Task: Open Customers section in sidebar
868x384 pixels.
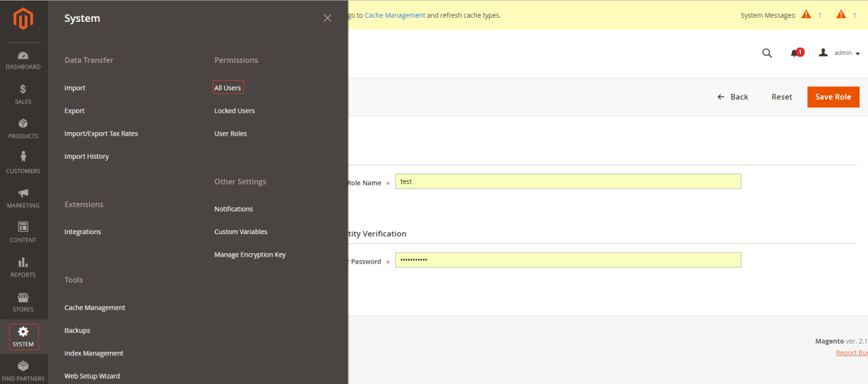Action: click(x=23, y=163)
